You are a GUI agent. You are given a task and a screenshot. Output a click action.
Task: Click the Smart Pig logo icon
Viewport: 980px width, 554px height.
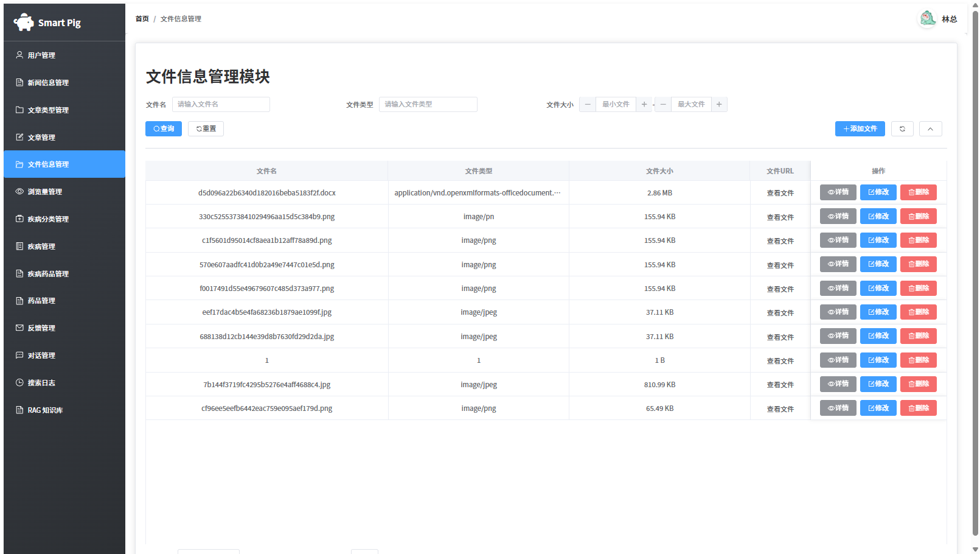tap(24, 23)
